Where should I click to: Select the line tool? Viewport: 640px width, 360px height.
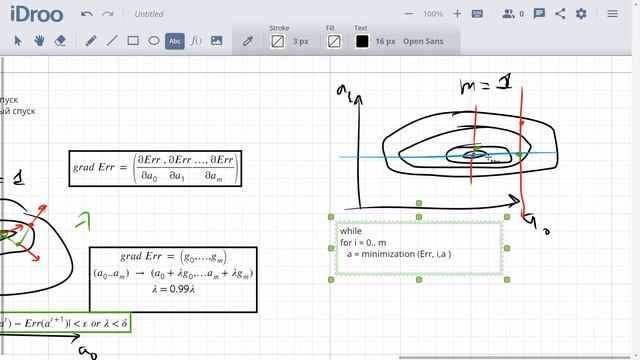pyautogui.click(x=112, y=41)
